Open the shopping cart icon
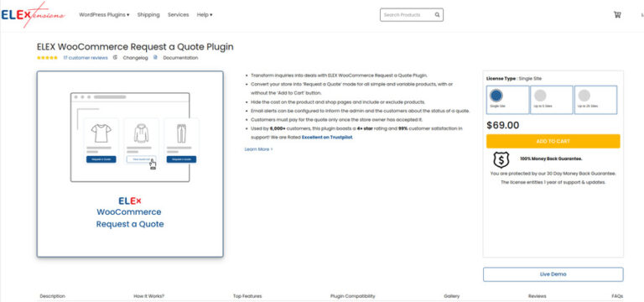The height and width of the screenshot is (302, 644). 617,15
